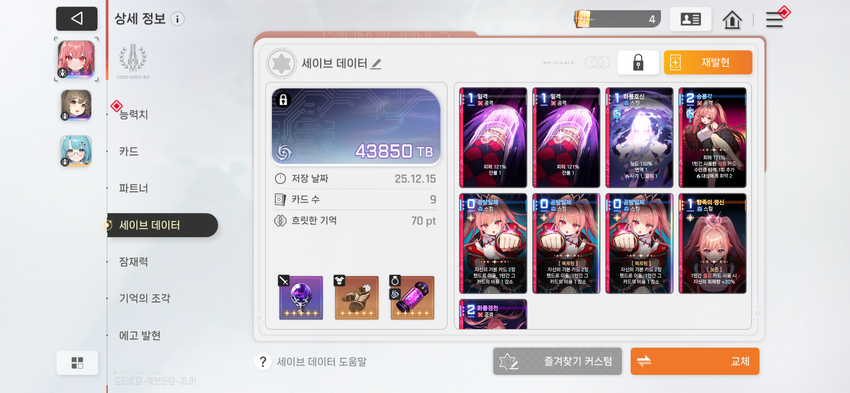
Task: Click the 교체 swap button
Action: pos(695,362)
